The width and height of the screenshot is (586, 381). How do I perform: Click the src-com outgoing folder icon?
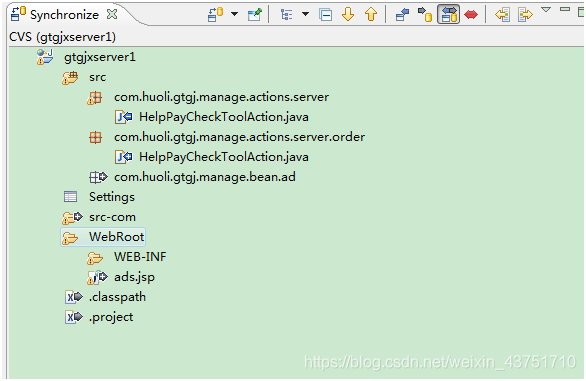(72, 217)
